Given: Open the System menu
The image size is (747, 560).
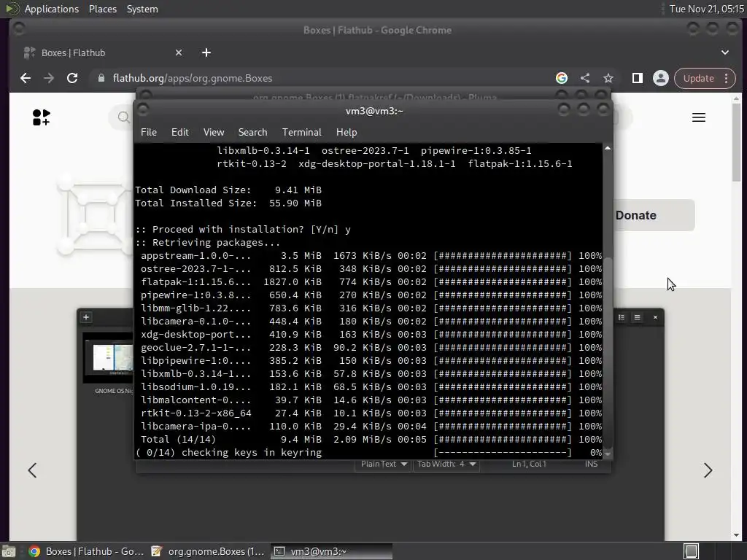Looking at the screenshot, I should coord(142,9).
